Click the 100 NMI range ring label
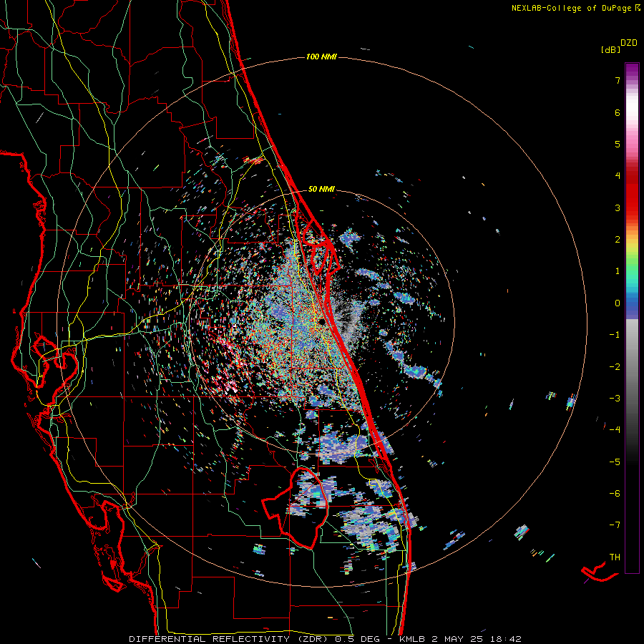This screenshot has width=644, height=644. coord(321,57)
